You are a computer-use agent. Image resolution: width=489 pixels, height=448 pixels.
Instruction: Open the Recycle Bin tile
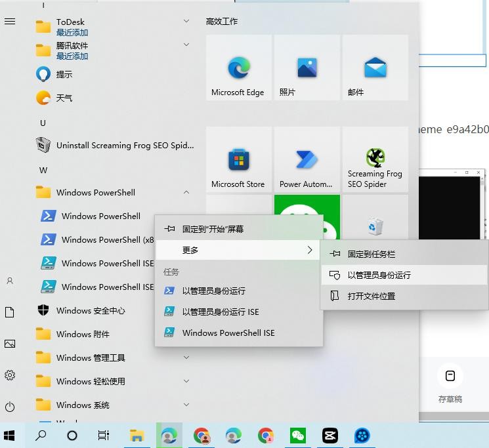pos(375,217)
